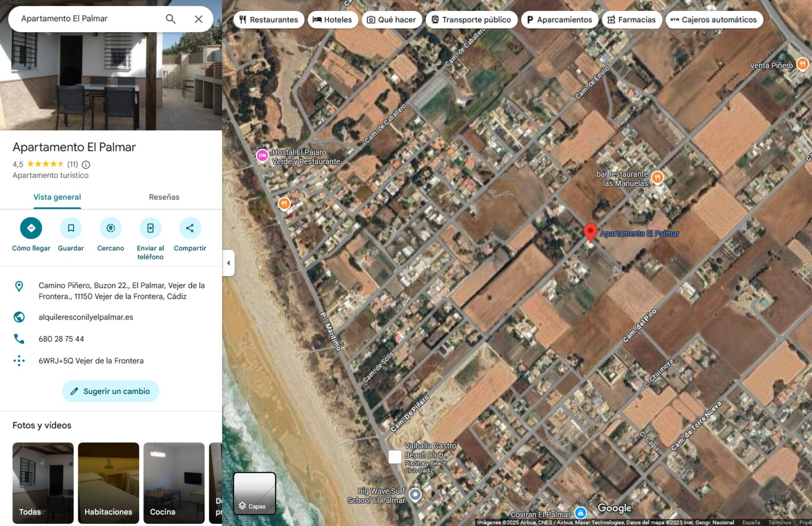This screenshot has width=812, height=526.
Task: Click the rating info icon
Action: coord(86,164)
